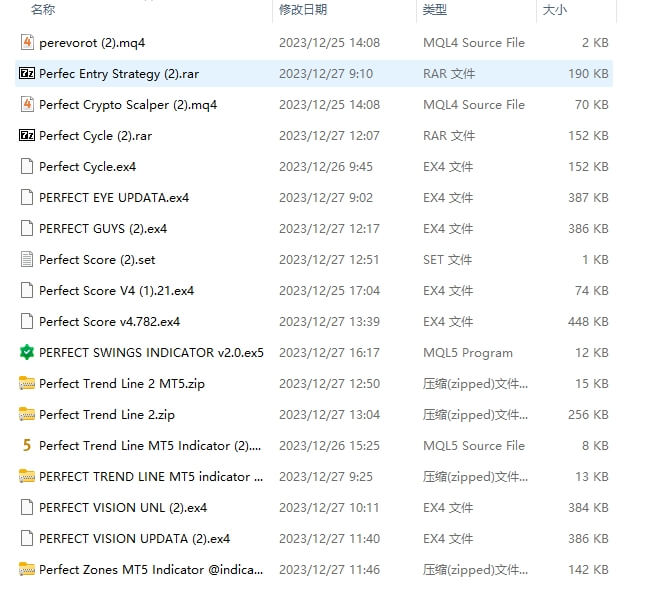Select file name Perfect Trend Line MT5 Indicator (2)

point(150,446)
